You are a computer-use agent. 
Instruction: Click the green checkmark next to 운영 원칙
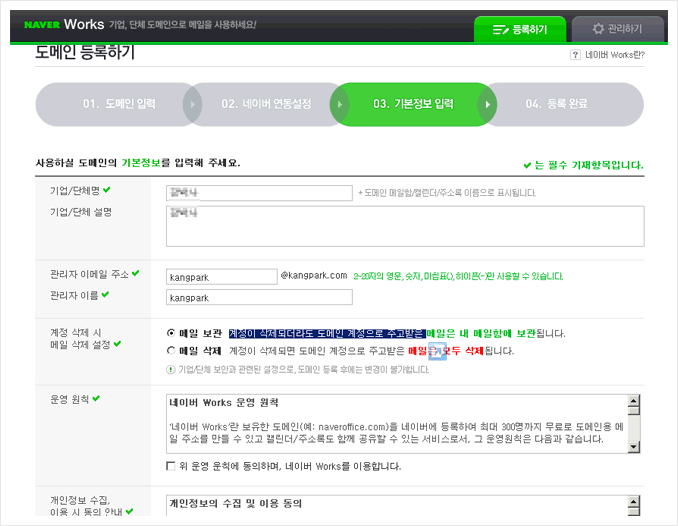pos(96,398)
